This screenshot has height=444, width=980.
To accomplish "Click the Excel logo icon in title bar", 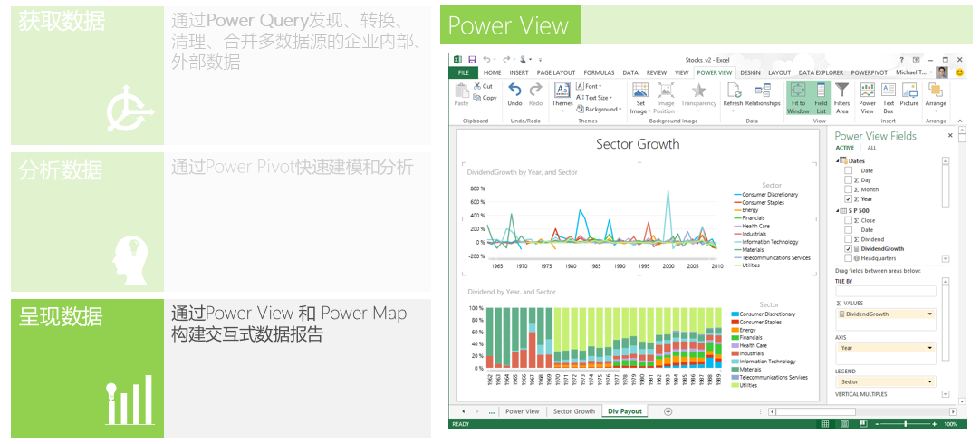I will click(x=456, y=60).
